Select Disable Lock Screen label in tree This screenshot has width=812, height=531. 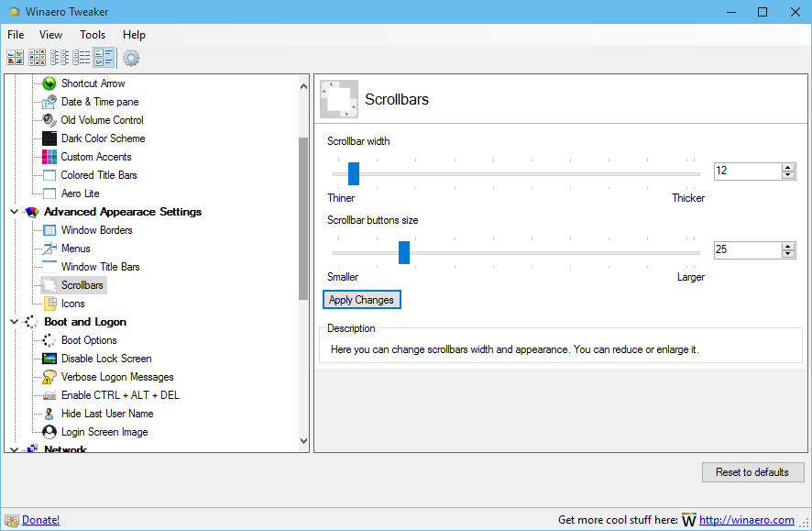pyautogui.click(x=106, y=359)
